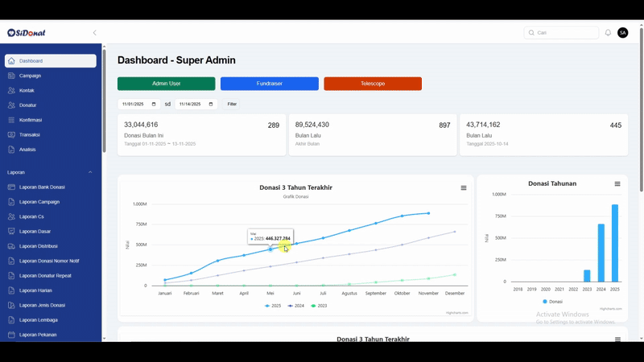This screenshot has height=362, width=644.
Task: Click the Dashboard home icon
Action: point(11,61)
